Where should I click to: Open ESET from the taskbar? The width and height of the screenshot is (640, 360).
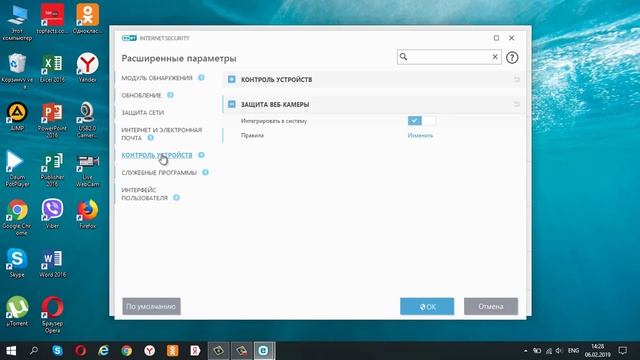tap(263, 350)
